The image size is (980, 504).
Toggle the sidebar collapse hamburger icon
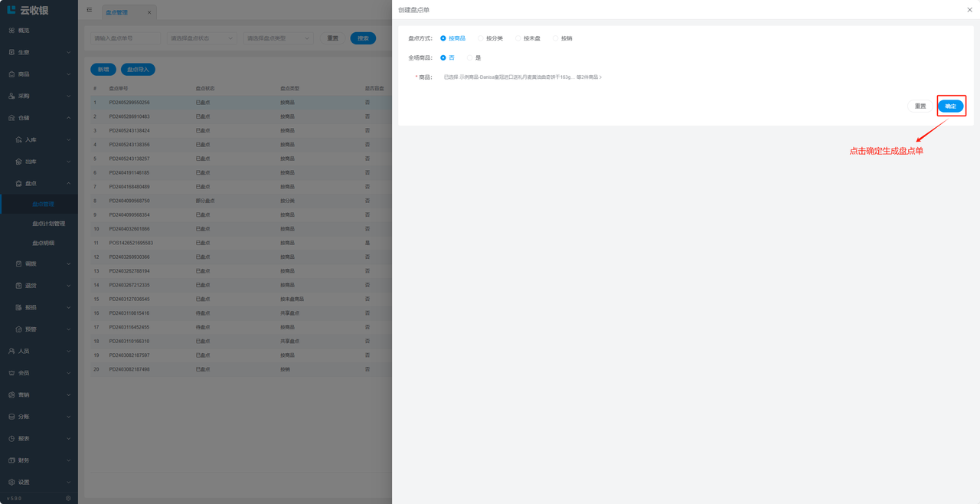pos(90,11)
